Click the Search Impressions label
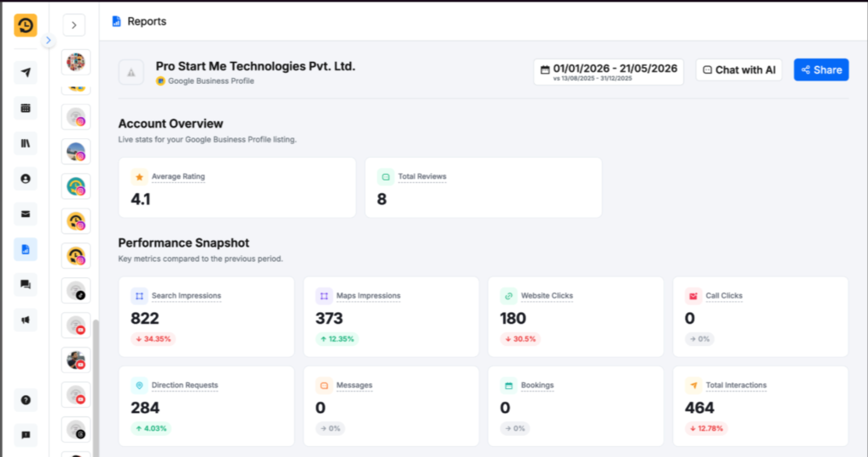The width and height of the screenshot is (868, 457). click(186, 296)
